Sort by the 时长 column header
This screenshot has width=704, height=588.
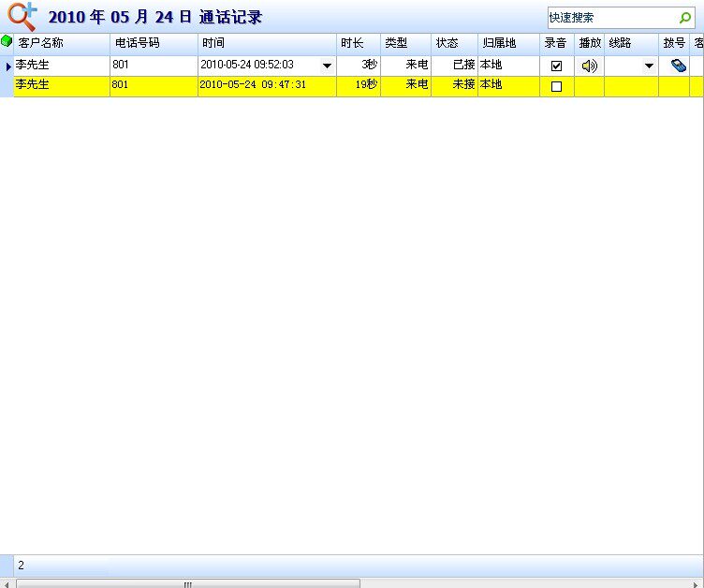click(359, 44)
